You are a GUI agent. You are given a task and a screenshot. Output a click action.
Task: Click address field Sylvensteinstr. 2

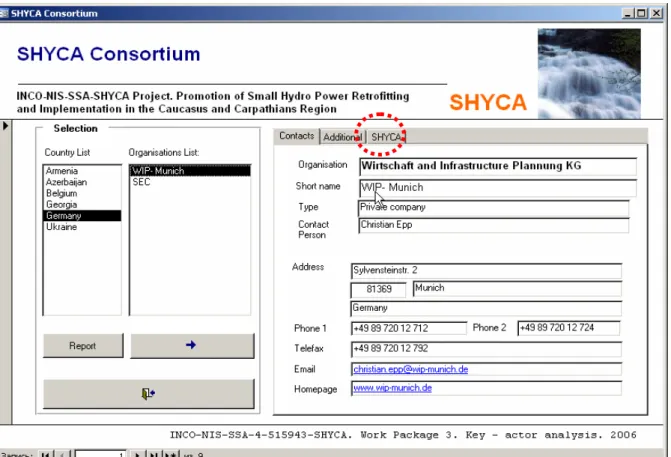pos(486,271)
